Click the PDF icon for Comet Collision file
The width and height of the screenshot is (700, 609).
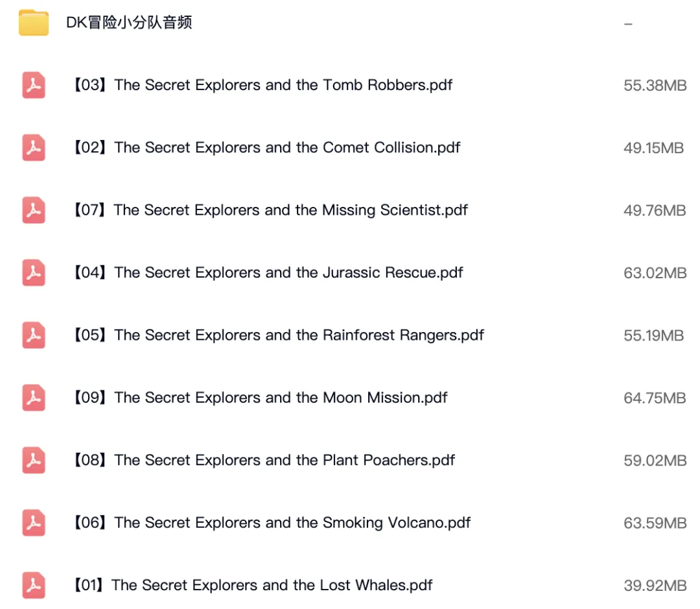[34, 148]
